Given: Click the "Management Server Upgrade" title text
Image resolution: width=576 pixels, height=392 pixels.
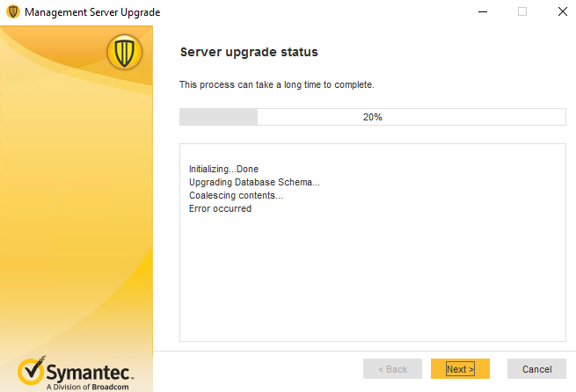Looking at the screenshot, I should [x=92, y=12].
